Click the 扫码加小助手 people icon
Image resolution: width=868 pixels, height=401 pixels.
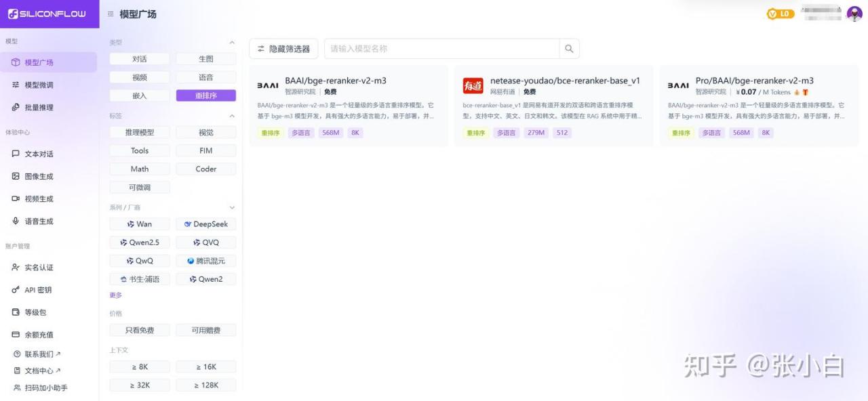pos(17,388)
